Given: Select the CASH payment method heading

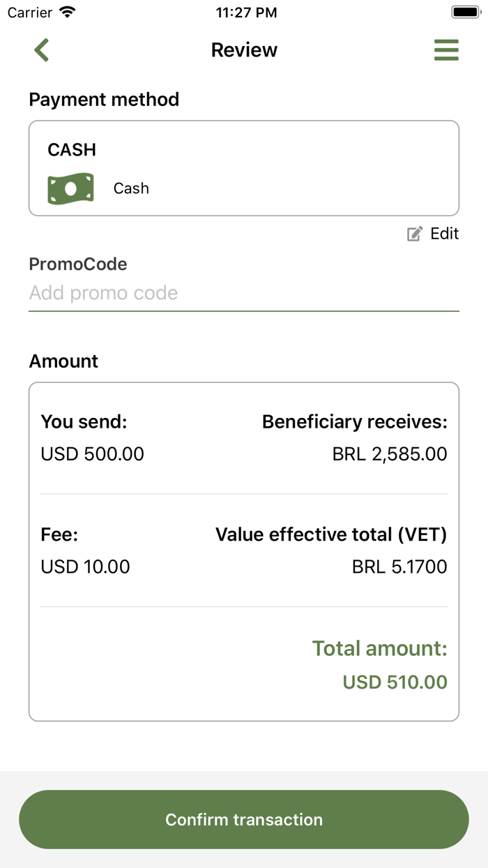Looking at the screenshot, I should [72, 150].
